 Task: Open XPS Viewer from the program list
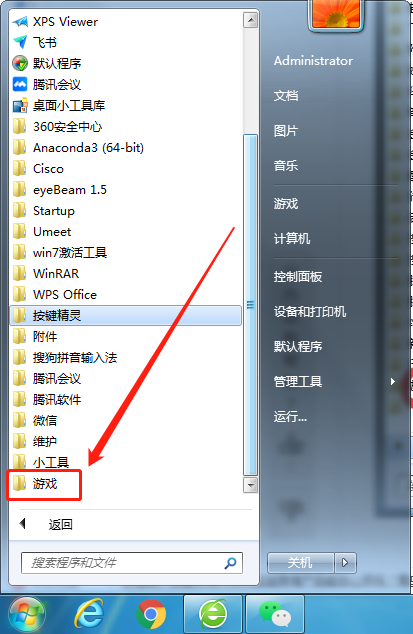pos(55,21)
